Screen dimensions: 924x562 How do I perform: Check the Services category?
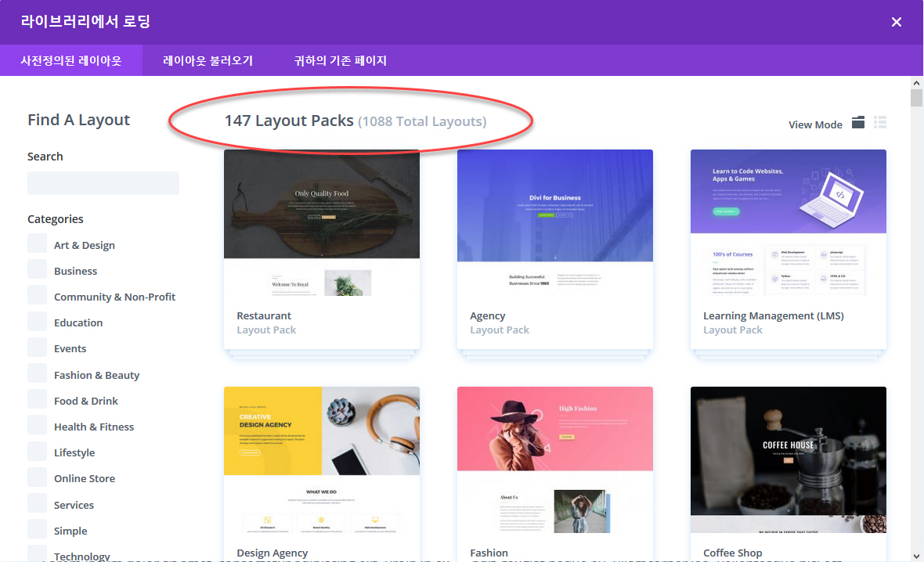tap(37, 503)
